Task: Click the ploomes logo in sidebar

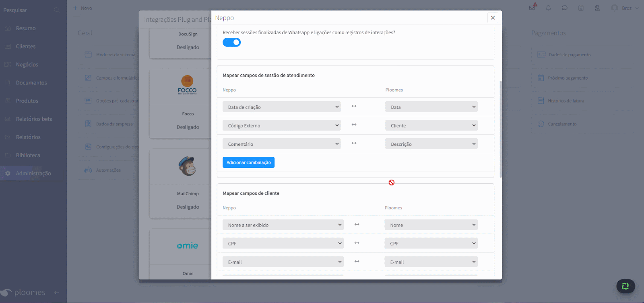Action: coord(23,293)
